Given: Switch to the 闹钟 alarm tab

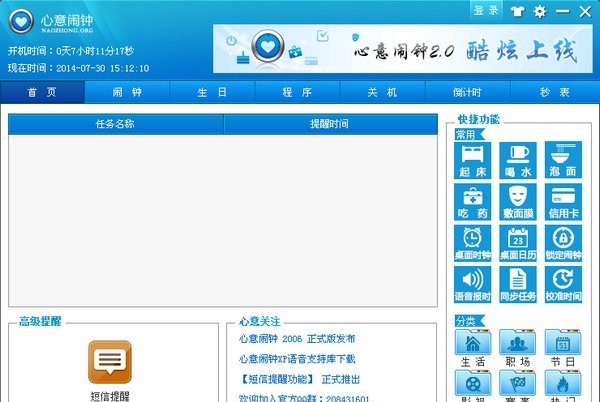Looking at the screenshot, I should (x=127, y=92).
